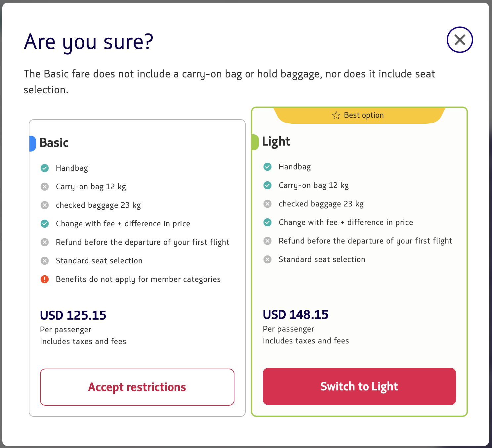Click the grey X beside Light checked baggage
The width and height of the screenshot is (492, 448).
pyautogui.click(x=267, y=204)
